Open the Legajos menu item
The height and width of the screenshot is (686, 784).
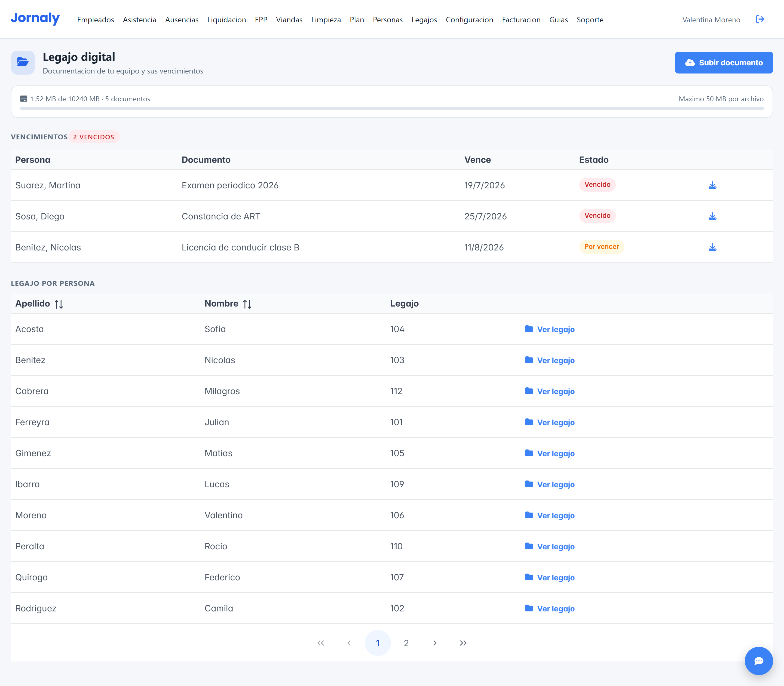[x=424, y=20]
